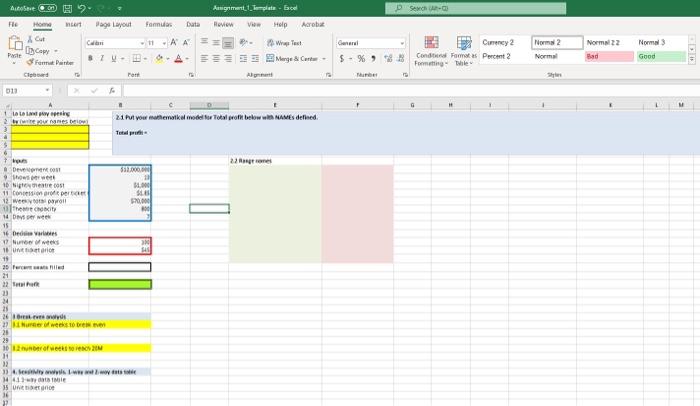Viewport: 700px width, 406px height.
Task: Increase decimal places
Action: [x=388, y=59]
